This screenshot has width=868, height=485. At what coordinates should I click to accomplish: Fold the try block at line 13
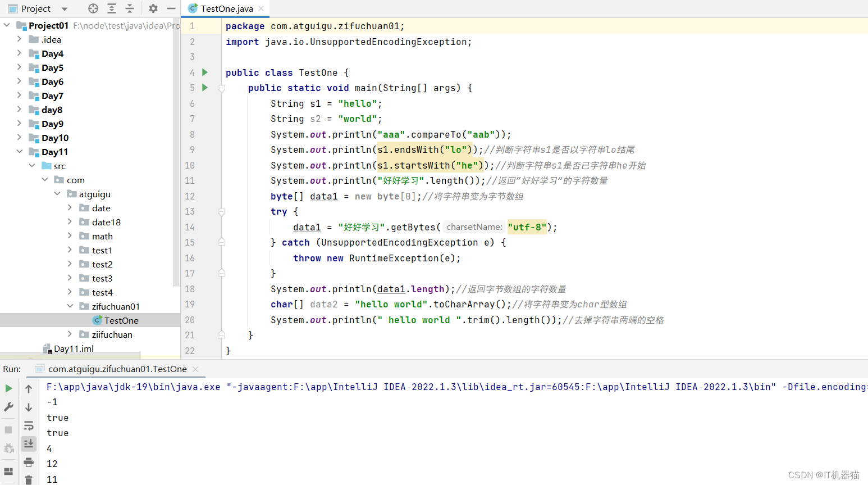pyautogui.click(x=222, y=212)
